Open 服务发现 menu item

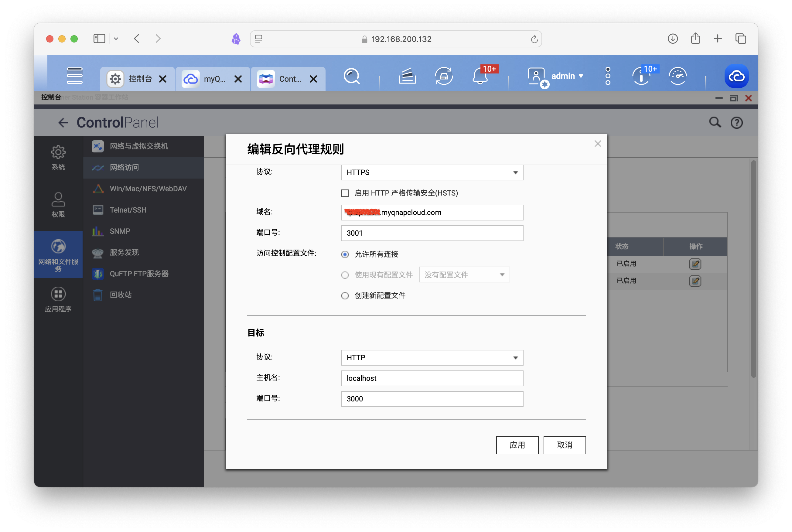pos(144,252)
